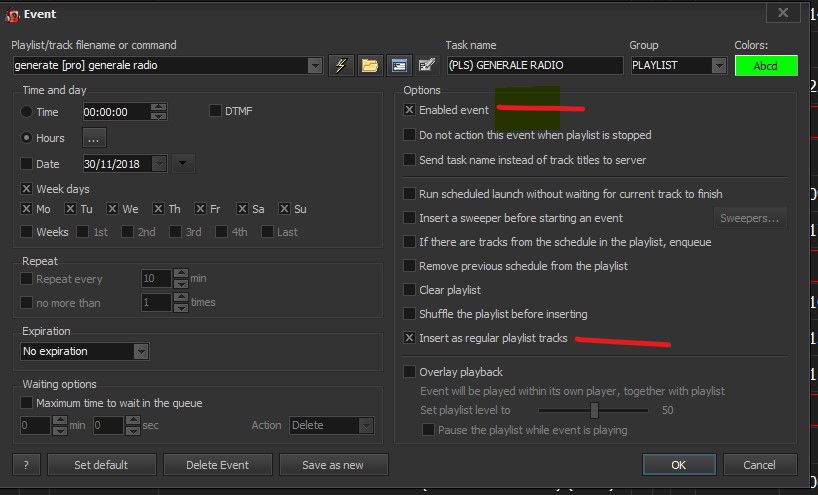This screenshot has height=495, width=818.
Task: Click the playlist level slider handle
Action: click(x=594, y=410)
